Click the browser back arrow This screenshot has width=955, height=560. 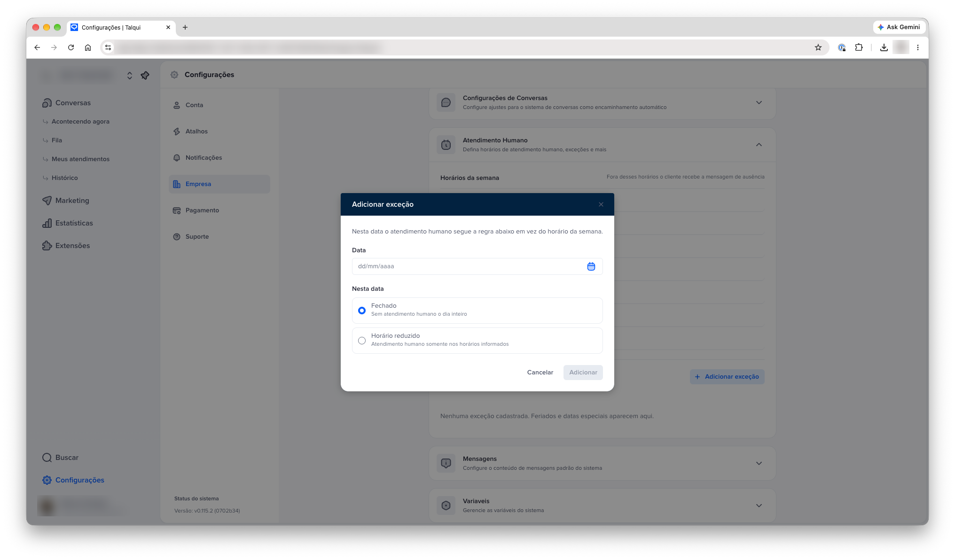click(x=37, y=47)
